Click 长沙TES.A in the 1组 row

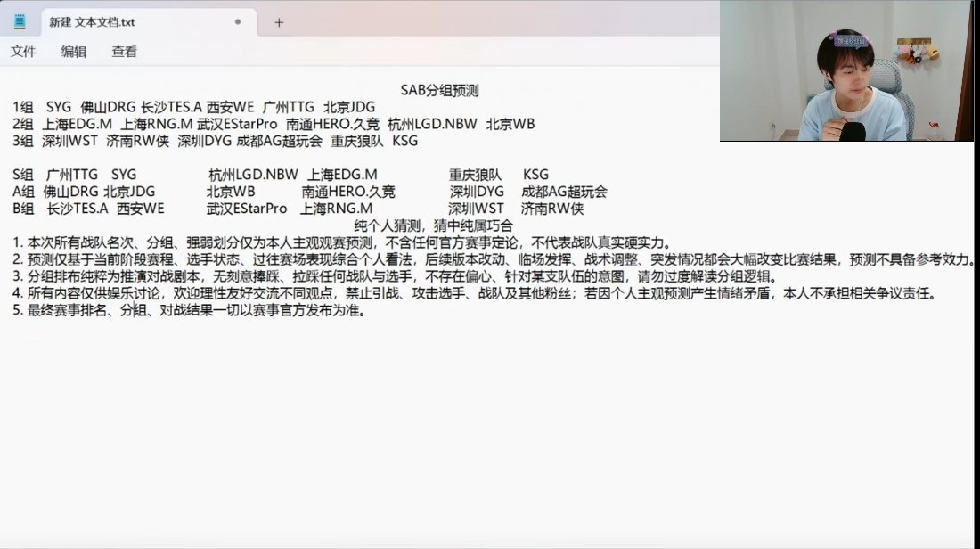[x=171, y=107]
